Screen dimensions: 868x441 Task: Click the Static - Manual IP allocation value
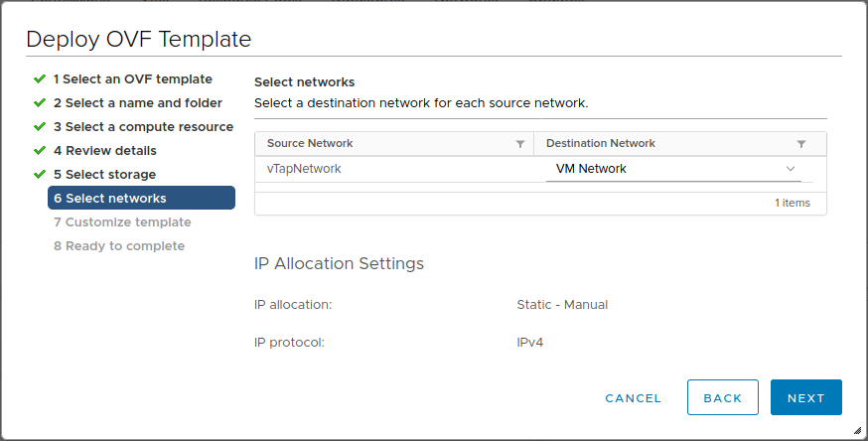562,305
